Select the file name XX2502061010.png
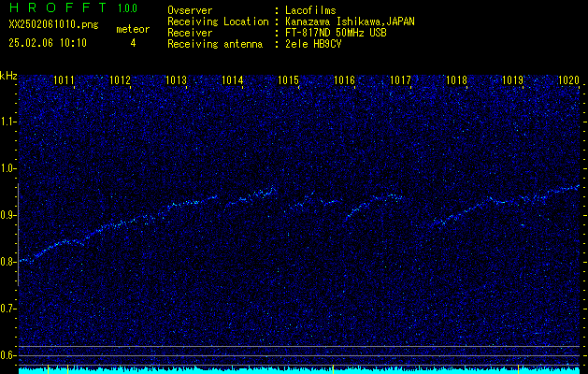The image size is (588, 374). 53,24
